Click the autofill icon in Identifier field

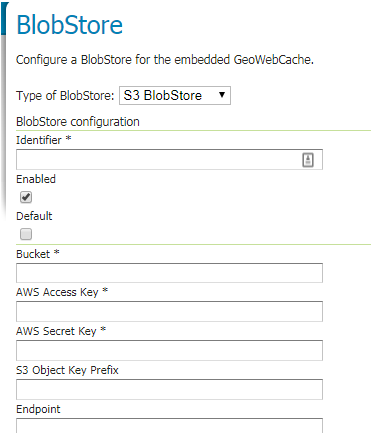308,160
